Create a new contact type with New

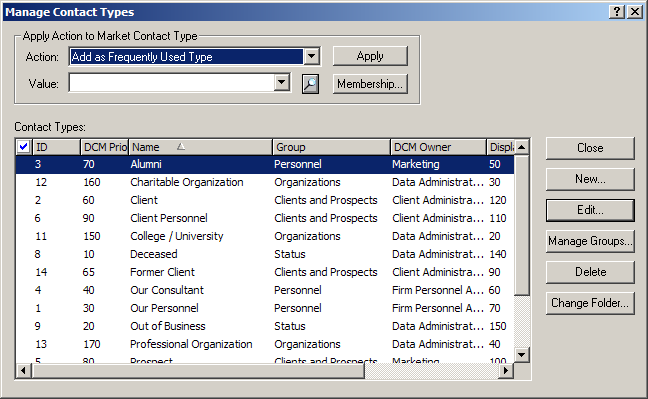coord(590,179)
